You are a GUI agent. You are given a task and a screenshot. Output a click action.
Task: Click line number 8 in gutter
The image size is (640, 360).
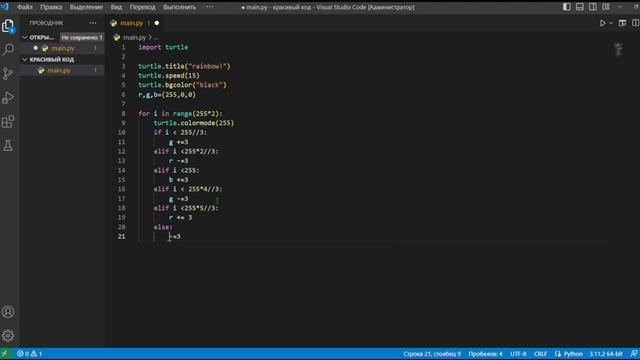tap(123, 113)
